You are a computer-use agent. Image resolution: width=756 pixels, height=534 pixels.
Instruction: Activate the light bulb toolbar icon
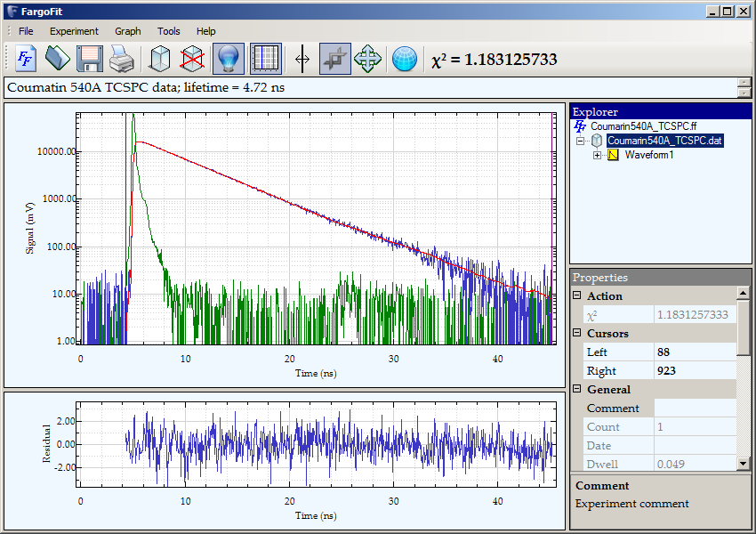[x=230, y=59]
